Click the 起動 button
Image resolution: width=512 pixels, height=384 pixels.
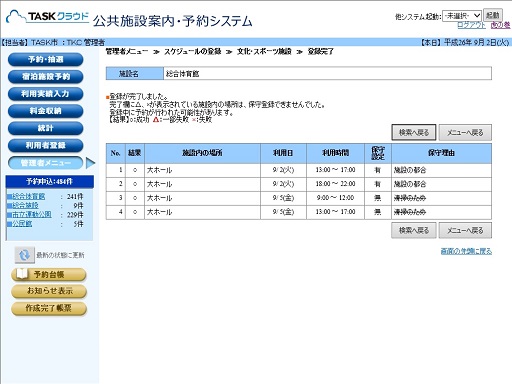pos(492,15)
